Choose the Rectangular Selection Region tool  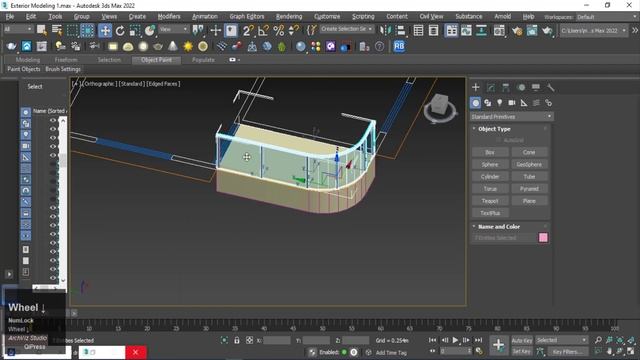(72, 30)
